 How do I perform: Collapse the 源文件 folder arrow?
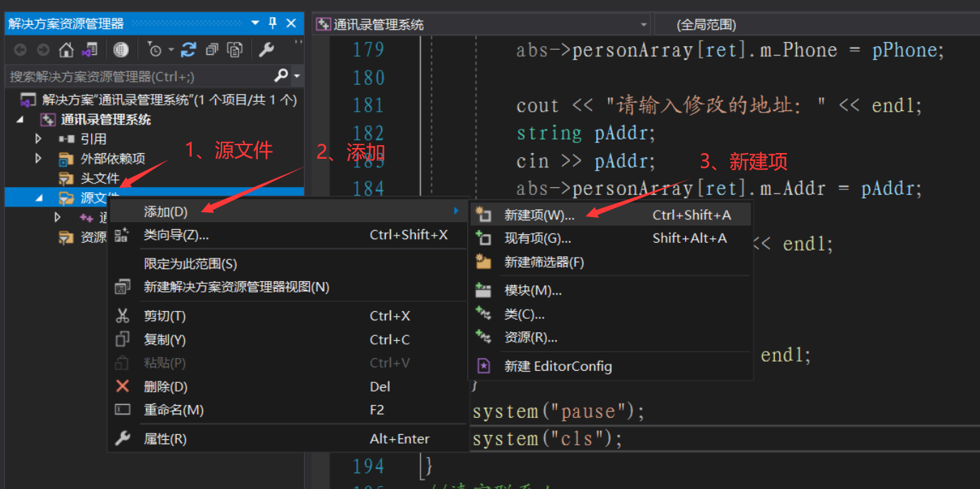38,198
